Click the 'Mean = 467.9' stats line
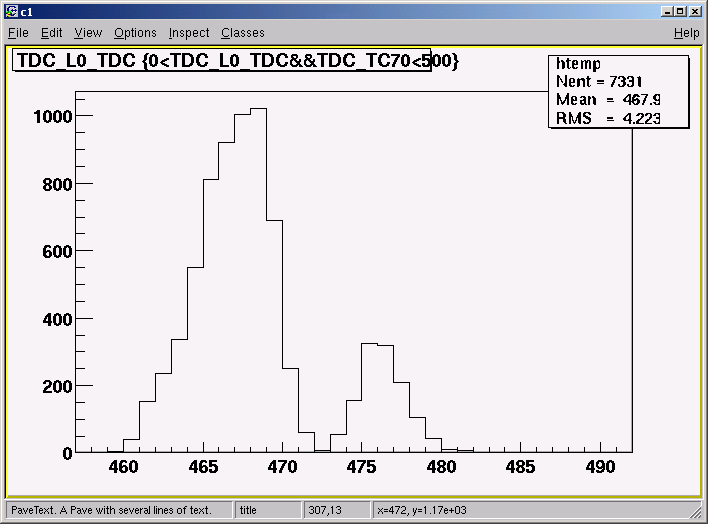708x524 pixels. (608, 100)
